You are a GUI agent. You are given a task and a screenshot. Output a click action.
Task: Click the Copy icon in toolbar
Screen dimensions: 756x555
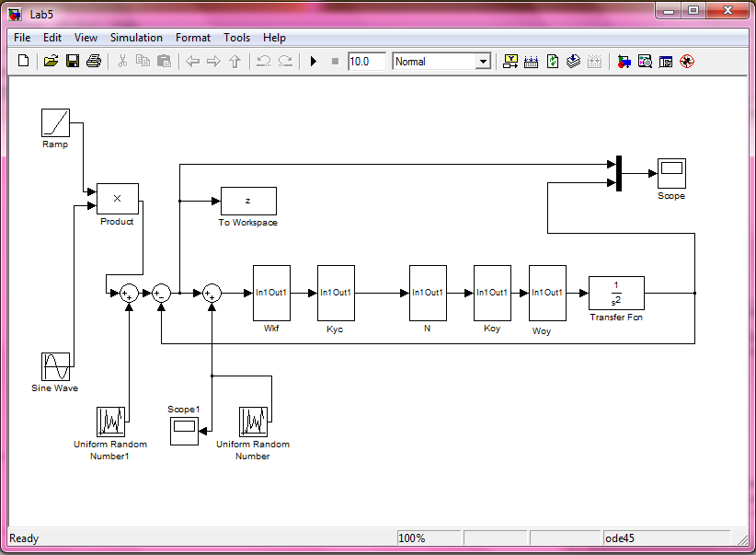[143, 62]
